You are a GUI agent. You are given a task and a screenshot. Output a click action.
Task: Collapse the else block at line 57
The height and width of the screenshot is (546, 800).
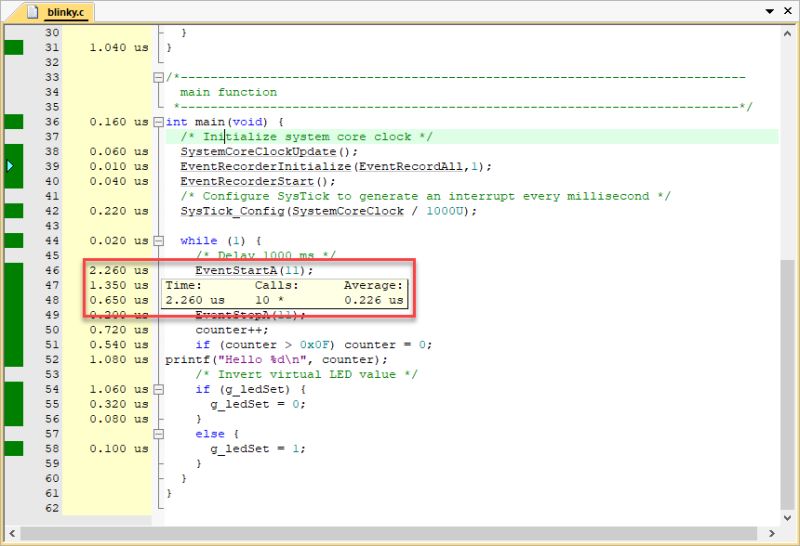[x=159, y=434]
